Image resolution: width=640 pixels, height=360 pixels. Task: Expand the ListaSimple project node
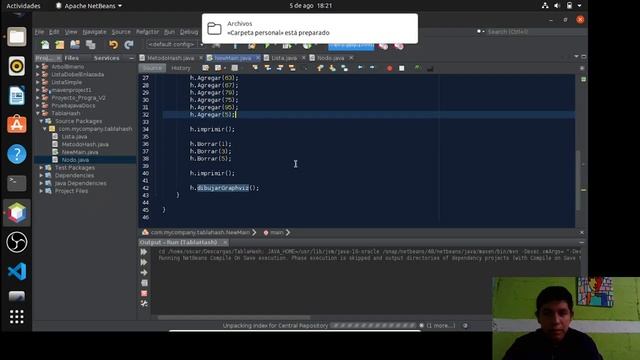[38, 82]
